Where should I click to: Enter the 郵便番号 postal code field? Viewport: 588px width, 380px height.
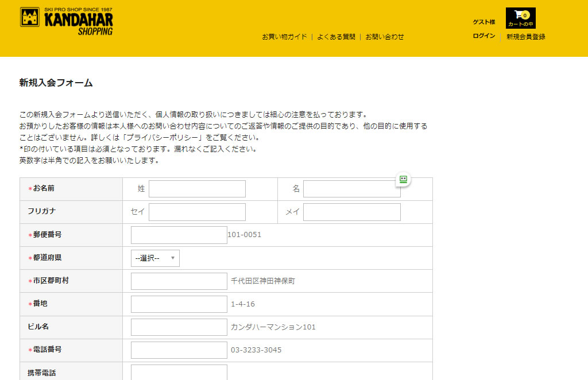point(179,235)
